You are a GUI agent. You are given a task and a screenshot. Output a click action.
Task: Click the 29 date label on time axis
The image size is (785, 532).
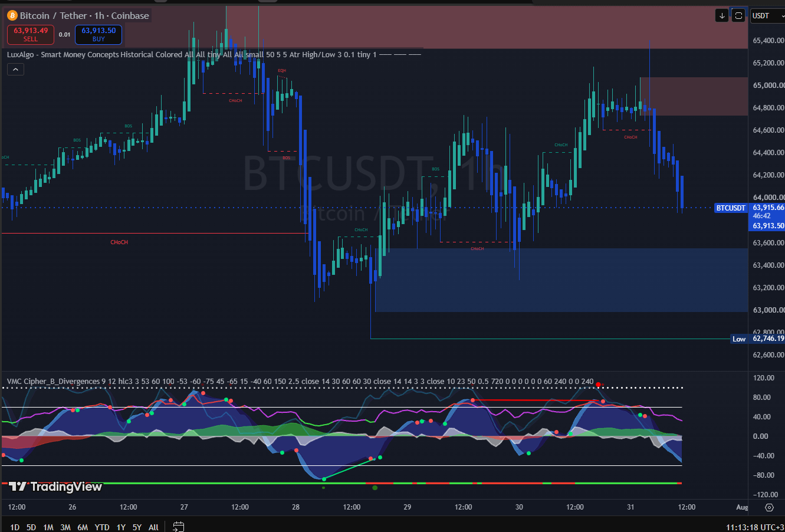(x=408, y=507)
